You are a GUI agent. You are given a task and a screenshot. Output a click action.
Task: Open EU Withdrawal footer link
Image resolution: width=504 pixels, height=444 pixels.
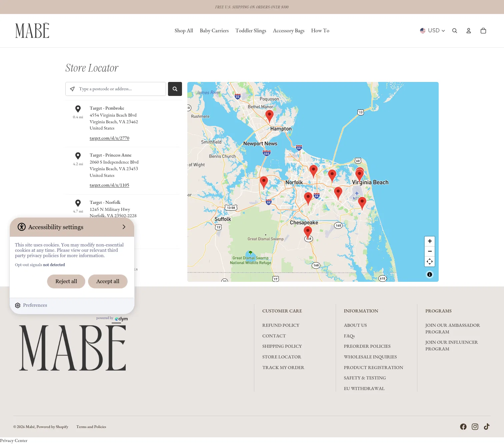click(364, 389)
